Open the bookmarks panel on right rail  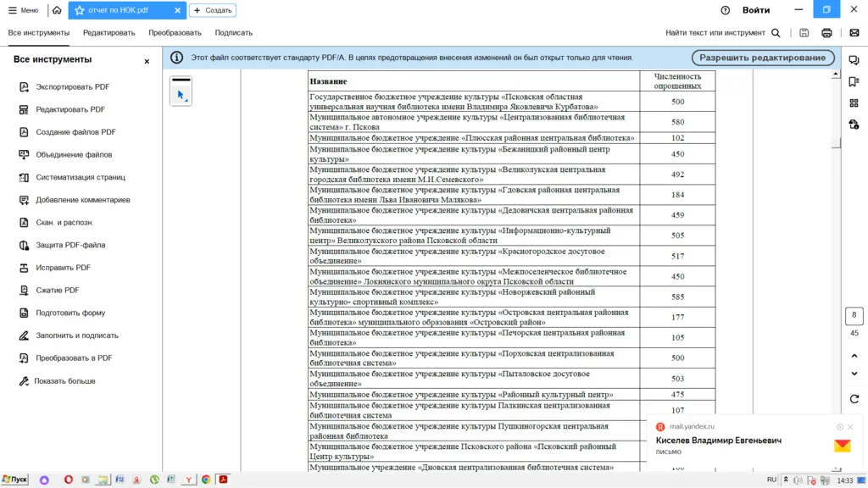click(x=854, y=82)
